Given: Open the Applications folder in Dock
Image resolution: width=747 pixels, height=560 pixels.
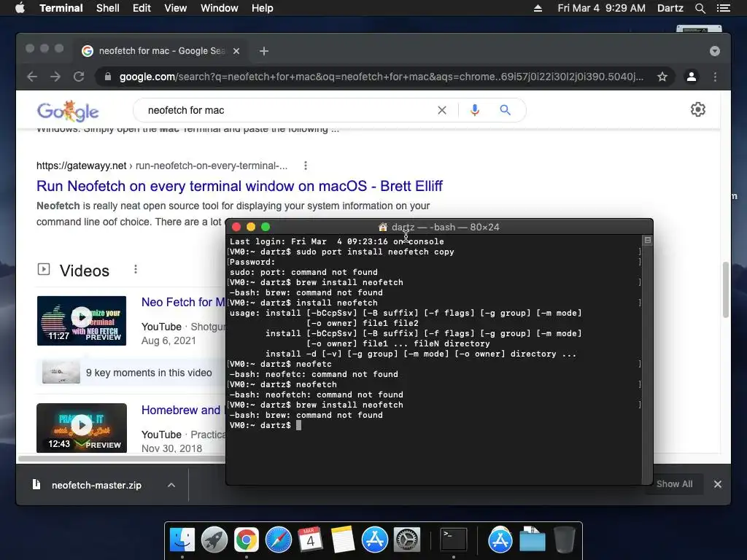Looking at the screenshot, I should click(x=500, y=540).
